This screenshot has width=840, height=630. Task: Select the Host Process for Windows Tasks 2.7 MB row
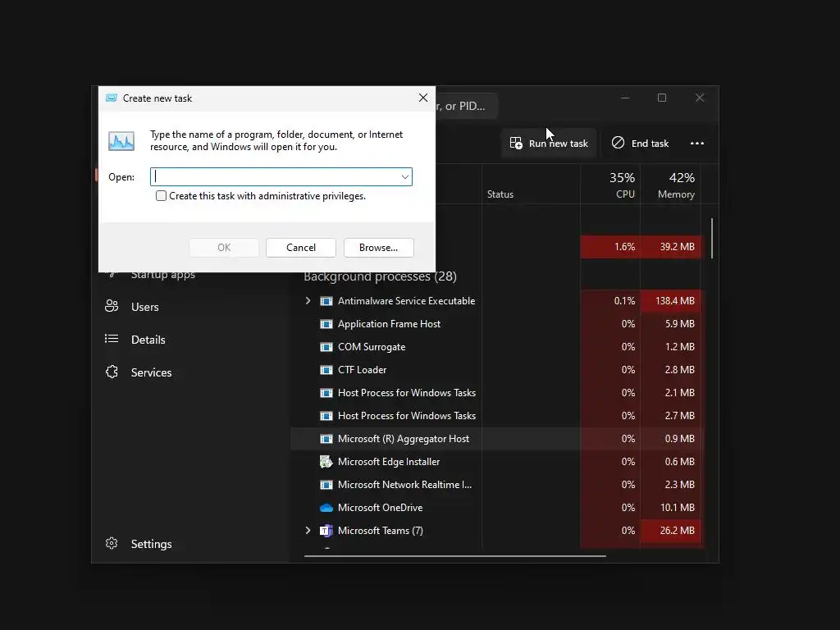click(496, 416)
